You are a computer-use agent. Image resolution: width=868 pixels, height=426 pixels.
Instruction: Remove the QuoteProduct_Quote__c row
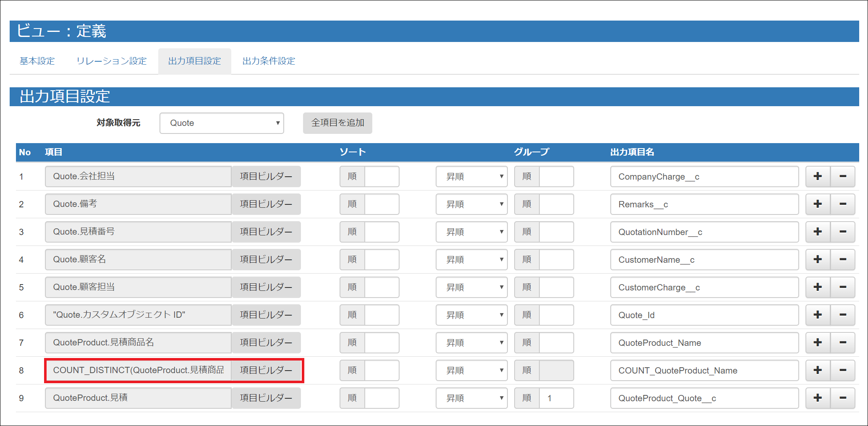843,398
